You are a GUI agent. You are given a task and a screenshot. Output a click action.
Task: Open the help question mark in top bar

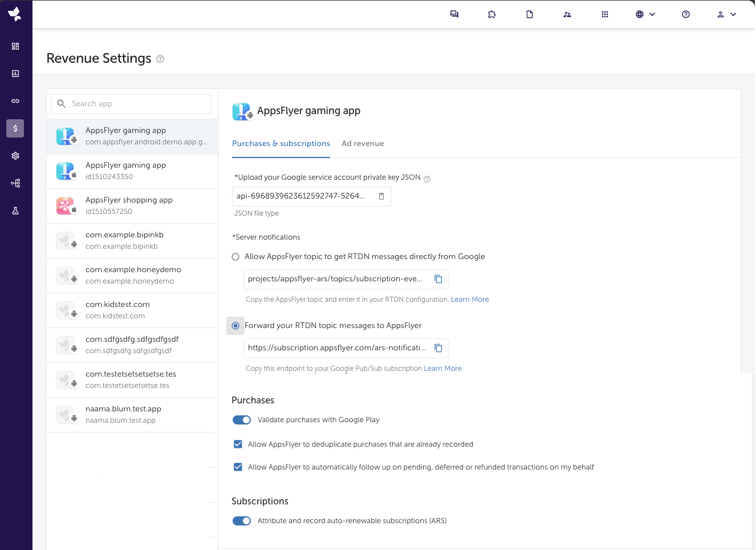686,14
